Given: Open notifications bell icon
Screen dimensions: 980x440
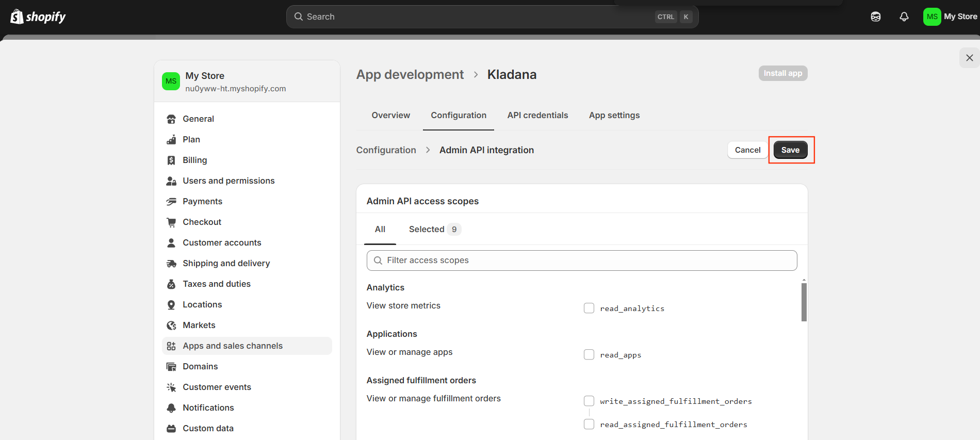Looking at the screenshot, I should 904,17.
